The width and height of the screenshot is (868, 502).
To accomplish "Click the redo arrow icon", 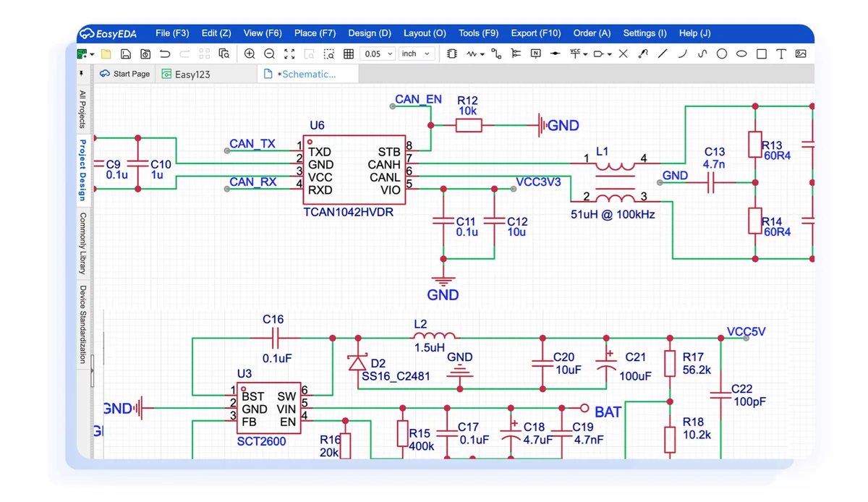I will click(184, 54).
